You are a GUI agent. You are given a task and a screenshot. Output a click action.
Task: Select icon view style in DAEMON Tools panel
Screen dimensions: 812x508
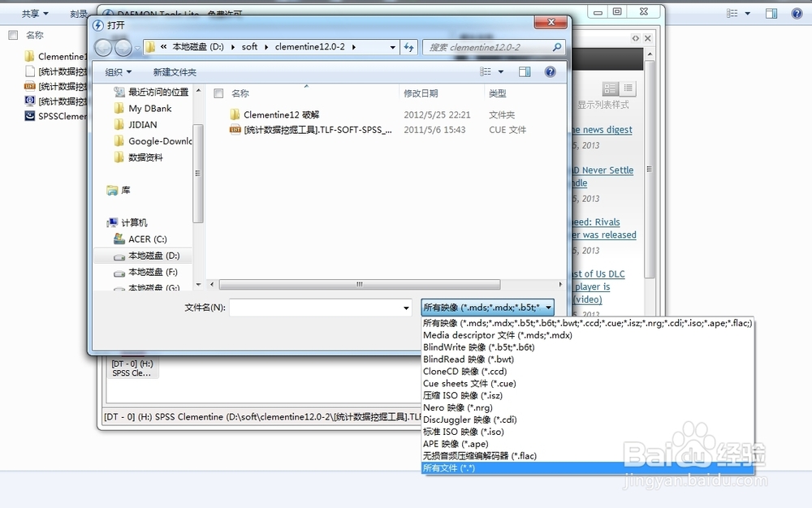610,88
